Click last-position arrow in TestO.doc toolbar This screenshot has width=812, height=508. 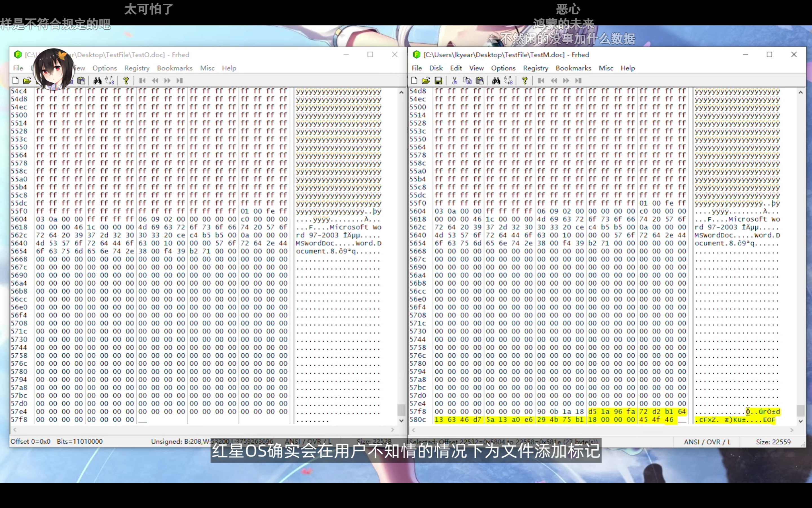click(x=180, y=81)
